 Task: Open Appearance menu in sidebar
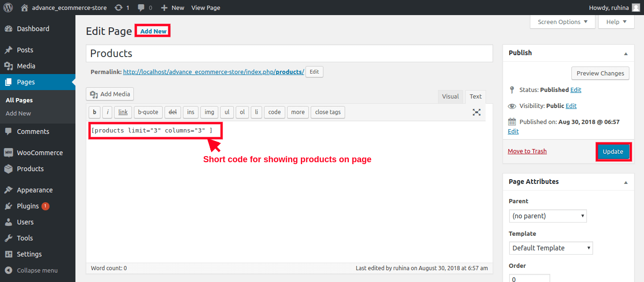pyautogui.click(x=34, y=190)
